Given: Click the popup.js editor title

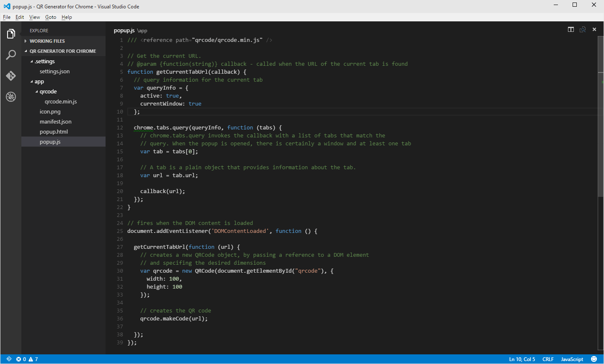Looking at the screenshot, I should tap(124, 30).
